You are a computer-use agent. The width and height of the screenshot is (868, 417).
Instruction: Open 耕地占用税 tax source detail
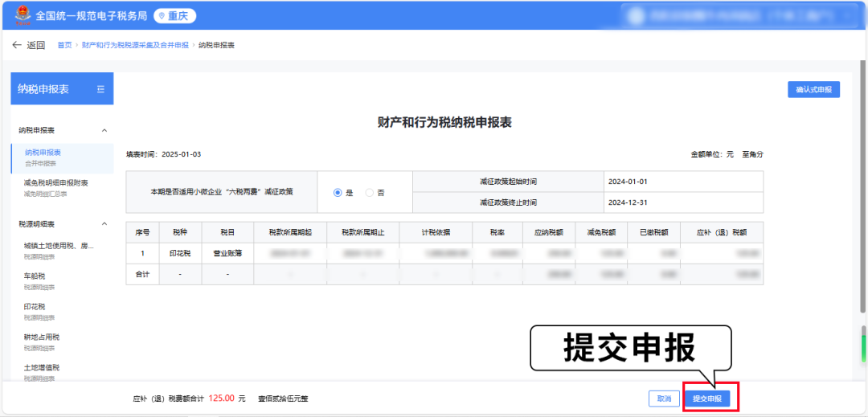point(42,337)
